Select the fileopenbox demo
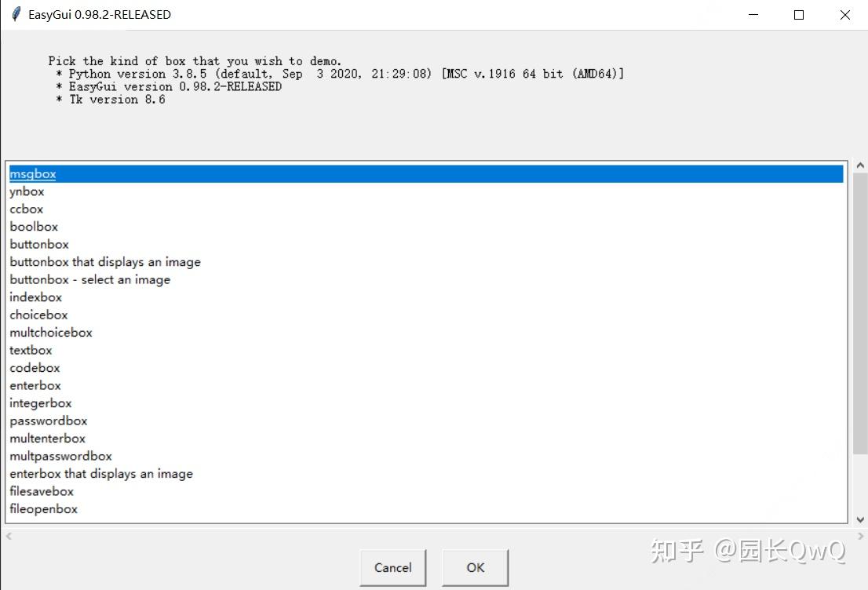 tap(43, 508)
